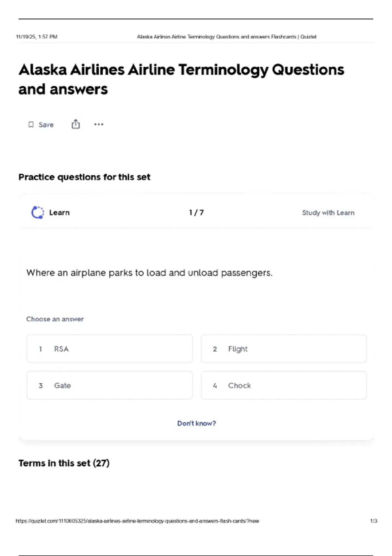Click the 11/19/25 timestamp in the header

coord(37,37)
